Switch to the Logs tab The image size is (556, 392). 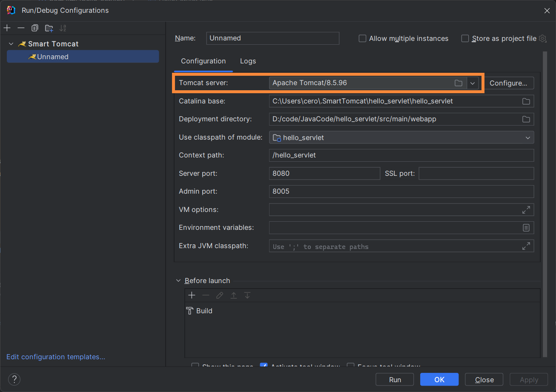point(248,61)
